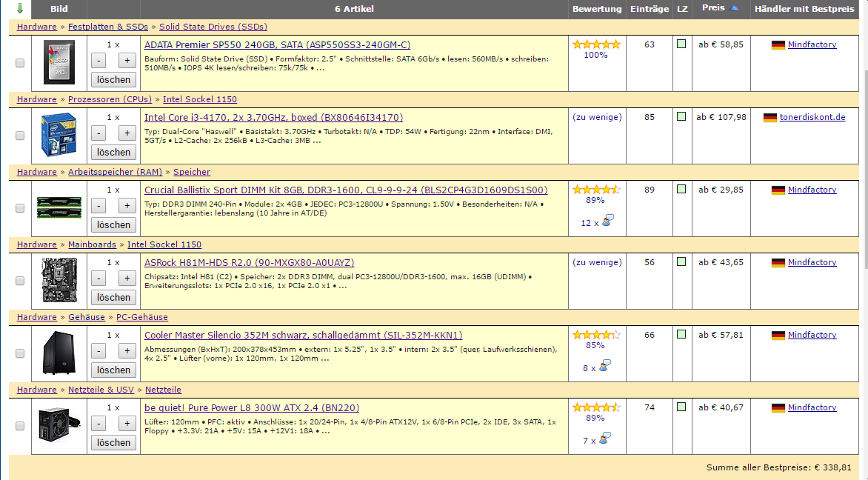Click star rating of ADATA Premier SP550
Screen dimensions: 868x480
(x=596, y=44)
